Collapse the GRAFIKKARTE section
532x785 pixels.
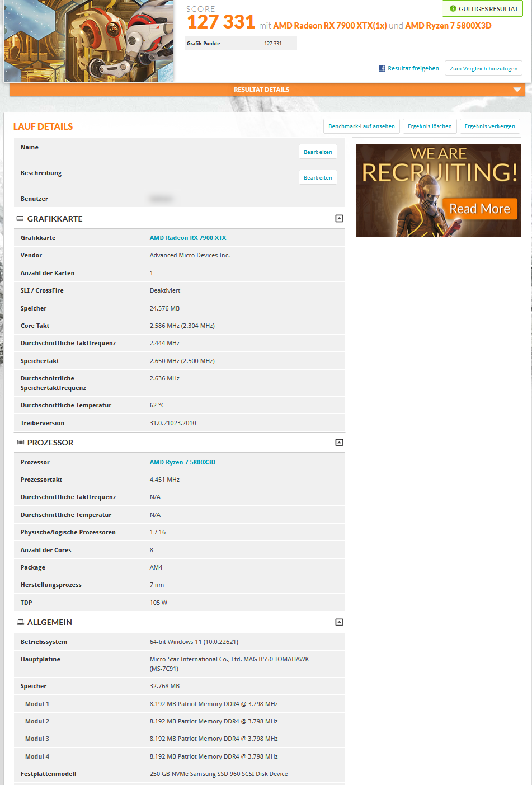tap(339, 219)
